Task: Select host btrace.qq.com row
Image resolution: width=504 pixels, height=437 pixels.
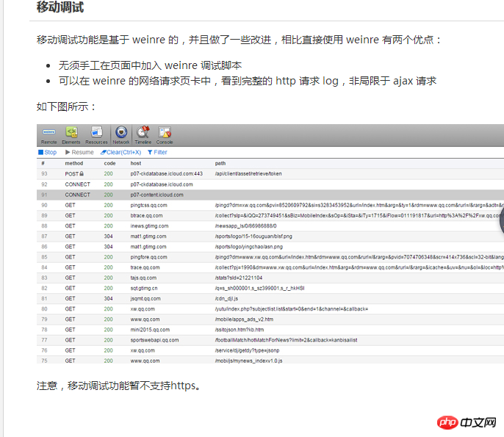Action: [270, 216]
